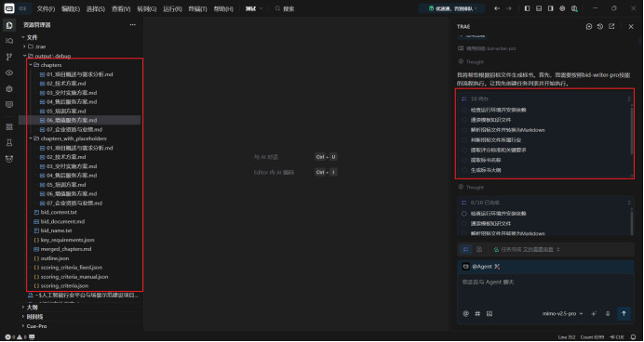Viewport: 644px width, 342px height.
Task: Open the account avatar icon with green dot
Action: (574, 8)
